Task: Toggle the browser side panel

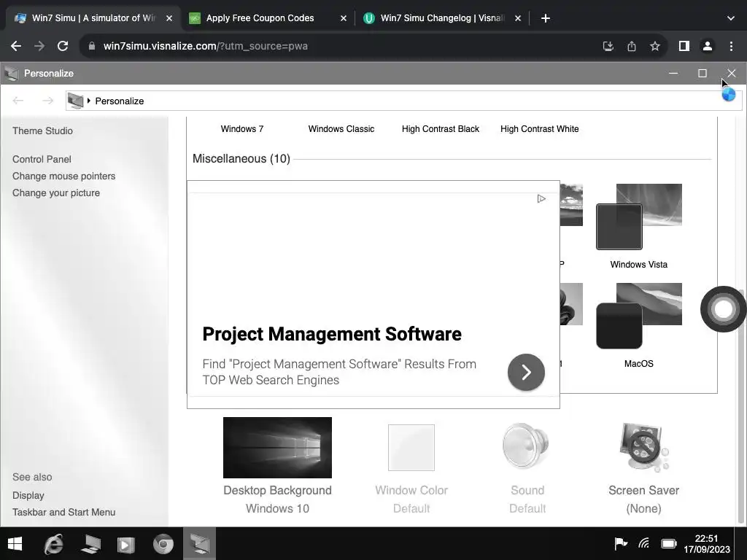Action: [684, 46]
